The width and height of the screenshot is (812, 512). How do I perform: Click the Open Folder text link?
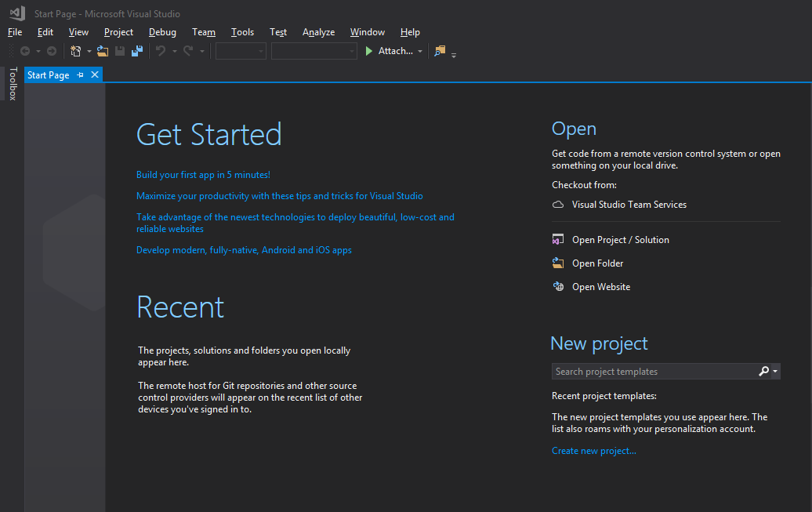pyautogui.click(x=597, y=263)
